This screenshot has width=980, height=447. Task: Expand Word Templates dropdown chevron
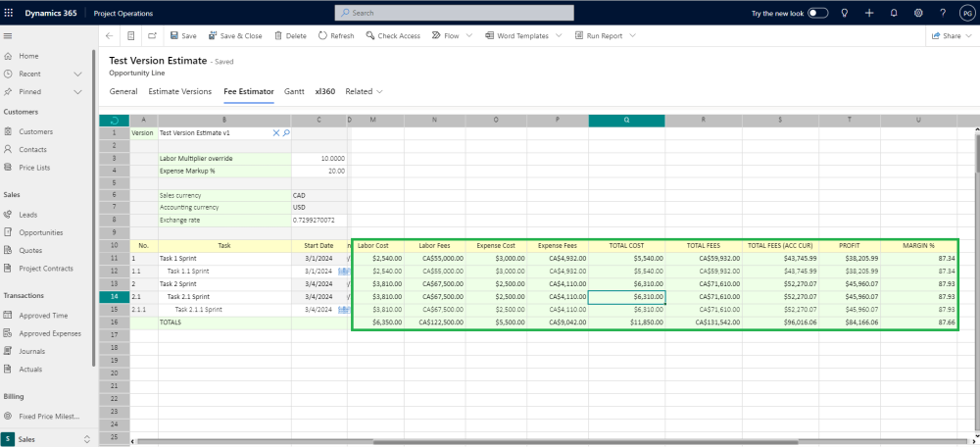click(x=559, y=36)
